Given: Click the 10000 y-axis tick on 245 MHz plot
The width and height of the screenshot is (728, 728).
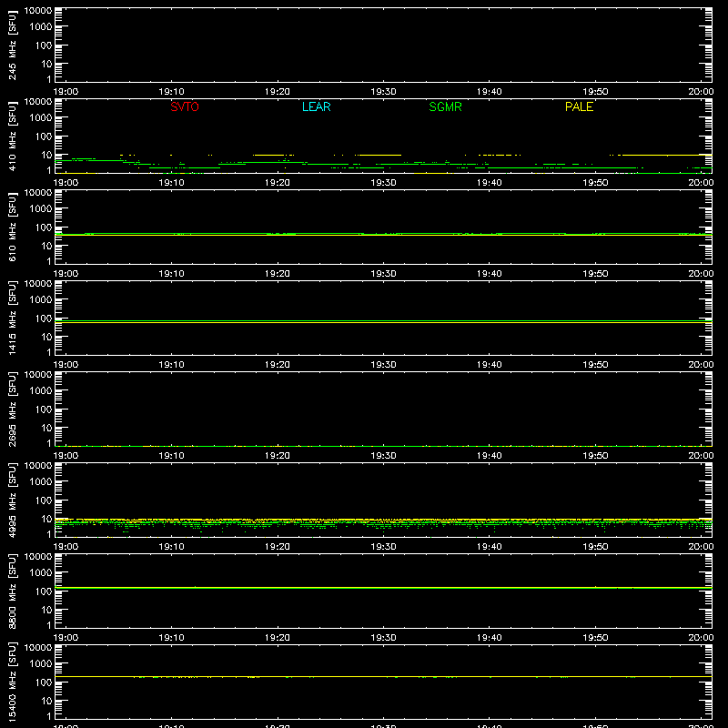Looking at the screenshot, I should tap(38, 11).
